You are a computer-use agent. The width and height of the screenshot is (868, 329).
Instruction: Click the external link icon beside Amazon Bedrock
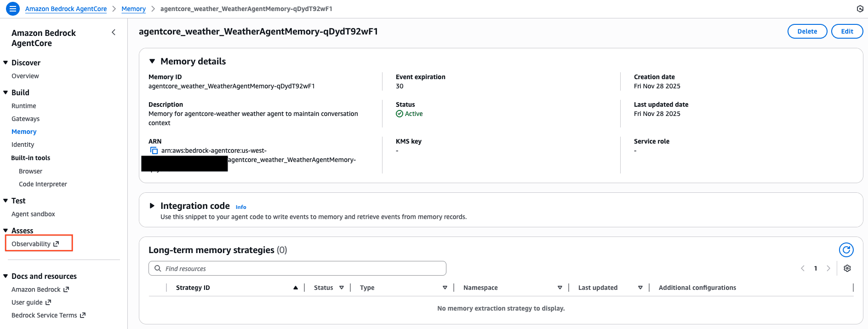pyautogui.click(x=66, y=289)
